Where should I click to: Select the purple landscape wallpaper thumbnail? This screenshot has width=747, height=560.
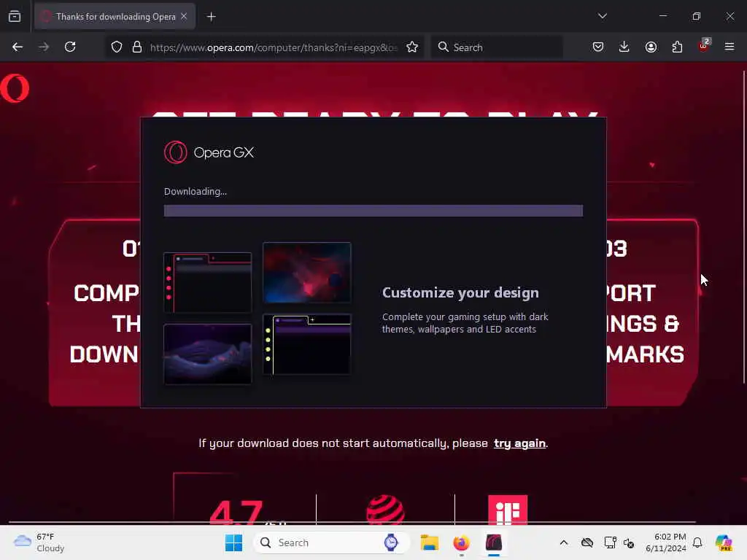[x=208, y=354]
